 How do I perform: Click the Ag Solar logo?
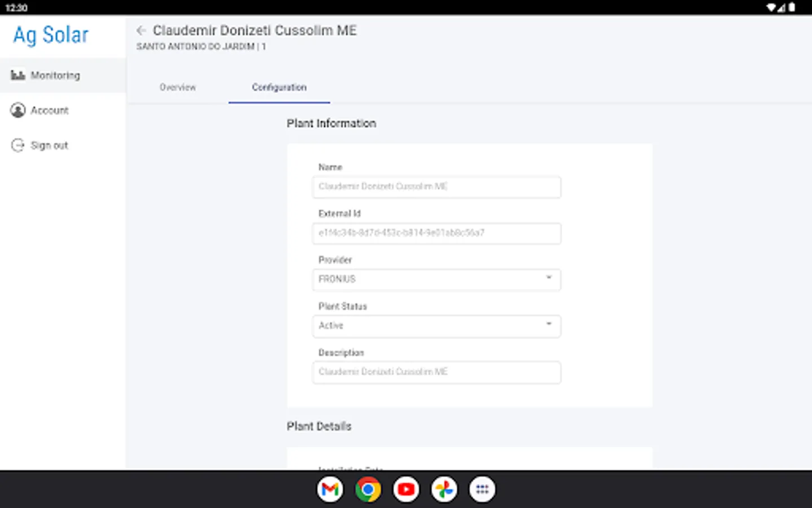tap(51, 35)
